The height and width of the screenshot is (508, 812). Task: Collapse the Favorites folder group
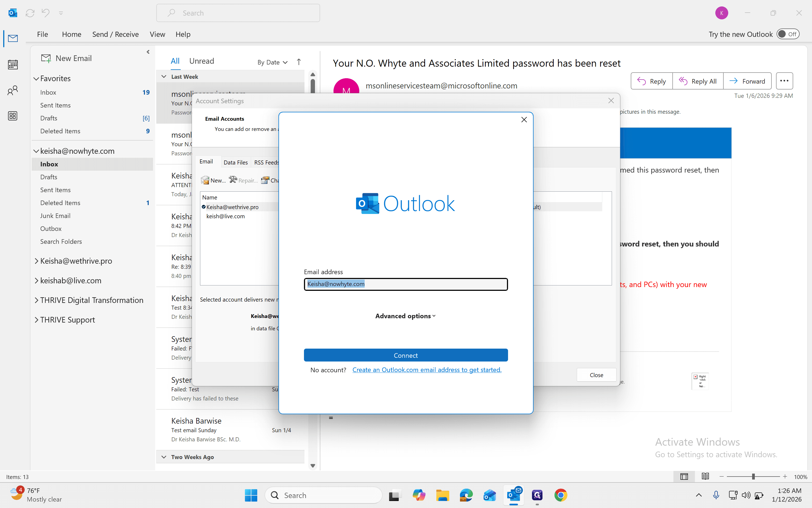(36, 78)
